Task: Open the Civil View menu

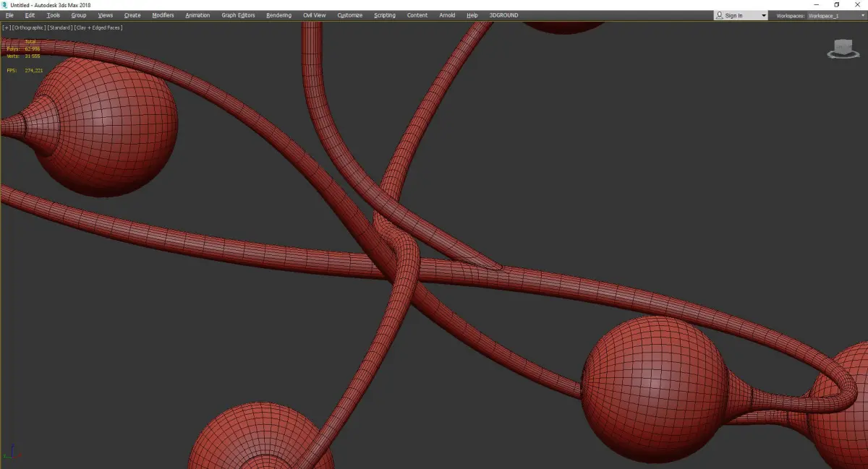Action: pyautogui.click(x=315, y=15)
